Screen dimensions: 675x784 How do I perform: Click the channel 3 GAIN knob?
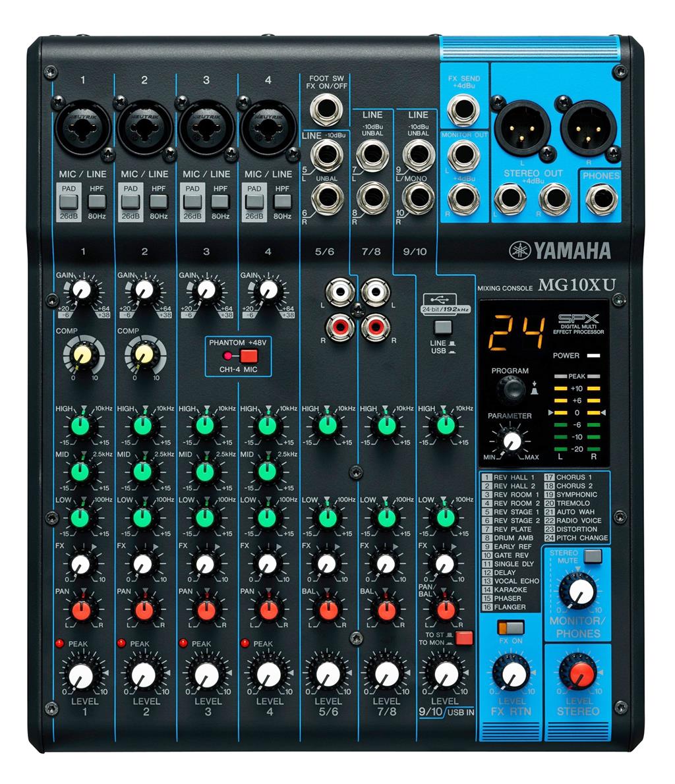[x=206, y=289]
